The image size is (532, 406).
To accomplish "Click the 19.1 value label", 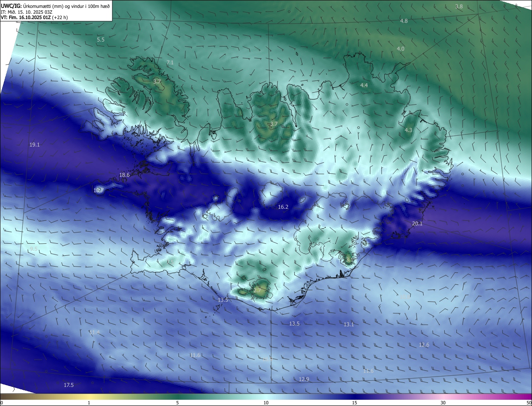I will 34,144.
